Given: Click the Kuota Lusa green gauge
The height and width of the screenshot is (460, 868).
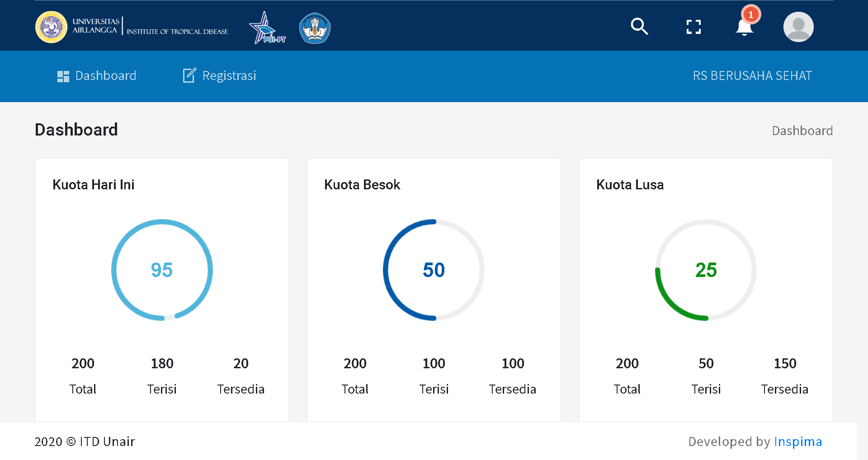Looking at the screenshot, I should click(x=706, y=270).
